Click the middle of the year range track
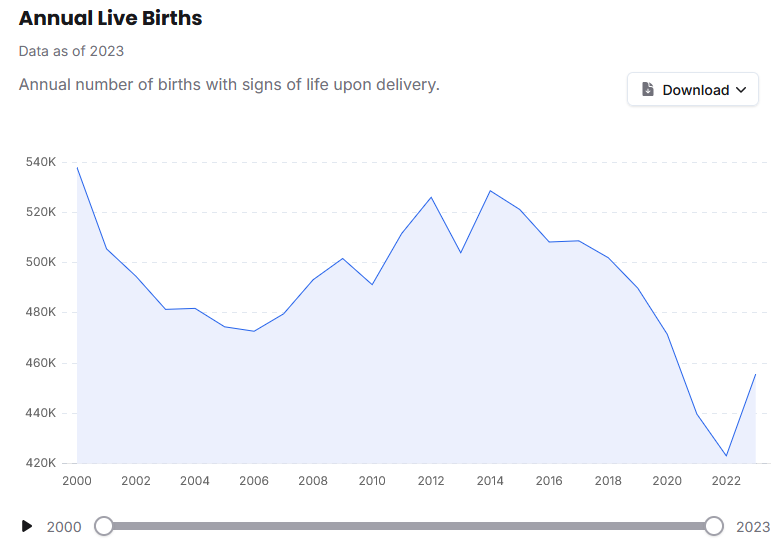783x550 pixels. coord(409,526)
